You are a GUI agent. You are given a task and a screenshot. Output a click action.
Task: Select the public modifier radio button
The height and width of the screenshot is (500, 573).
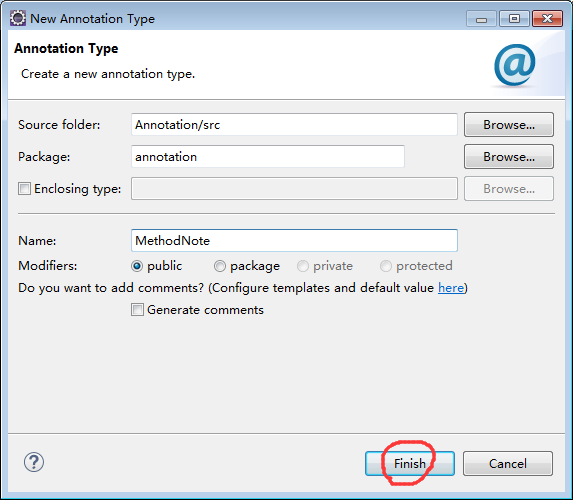(137, 266)
